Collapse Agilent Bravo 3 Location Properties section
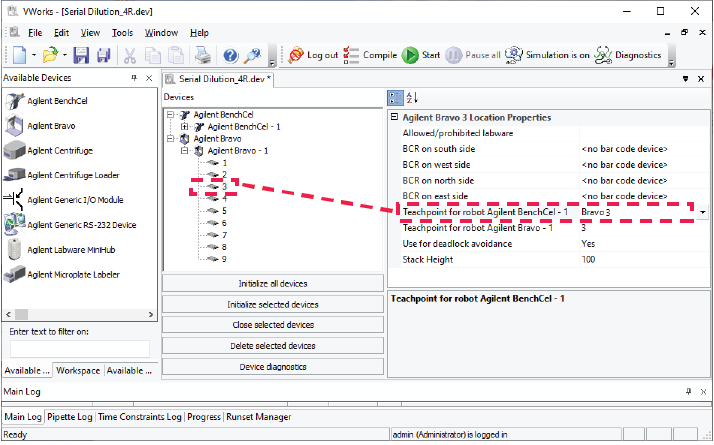 (x=394, y=117)
